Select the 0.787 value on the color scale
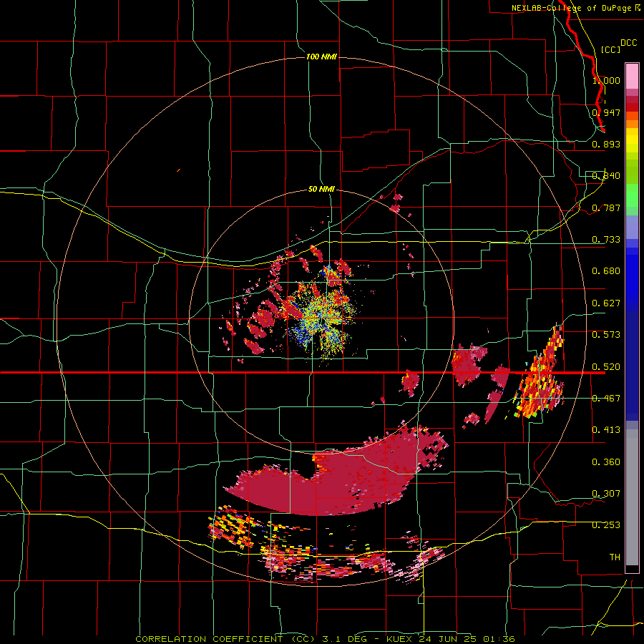644x644 pixels. click(606, 208)
